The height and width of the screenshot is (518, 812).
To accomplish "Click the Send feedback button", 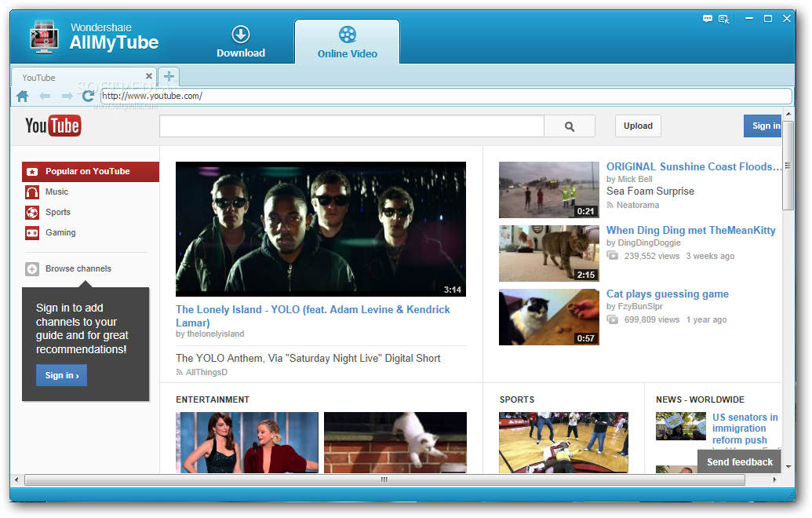I will 740,462.
